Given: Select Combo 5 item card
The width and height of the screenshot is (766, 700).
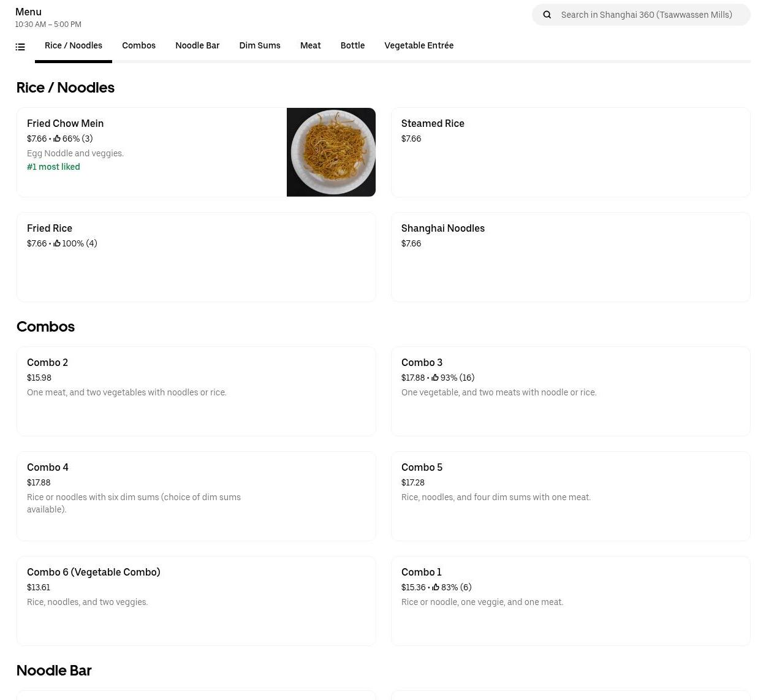Looking at the screenshot, I should pos(570,496).
